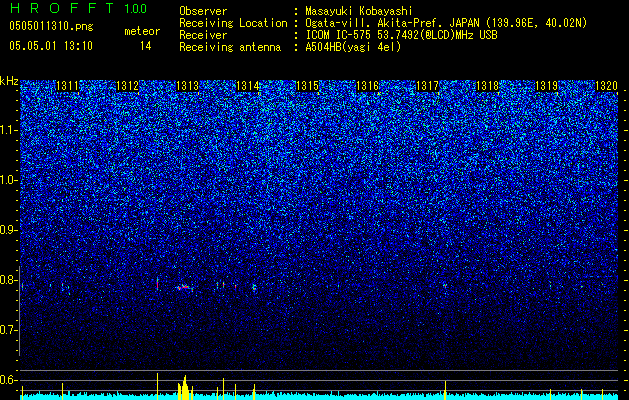Click the 1318 time marker
Screen dimensions: 629x400
click(x=487, y=86)
